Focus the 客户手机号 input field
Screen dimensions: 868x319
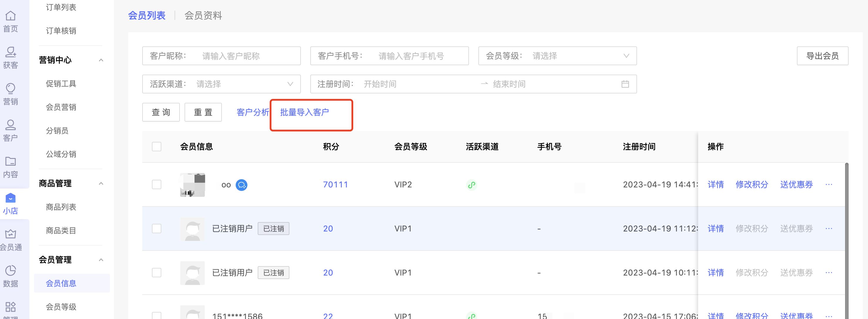point(389,56)
